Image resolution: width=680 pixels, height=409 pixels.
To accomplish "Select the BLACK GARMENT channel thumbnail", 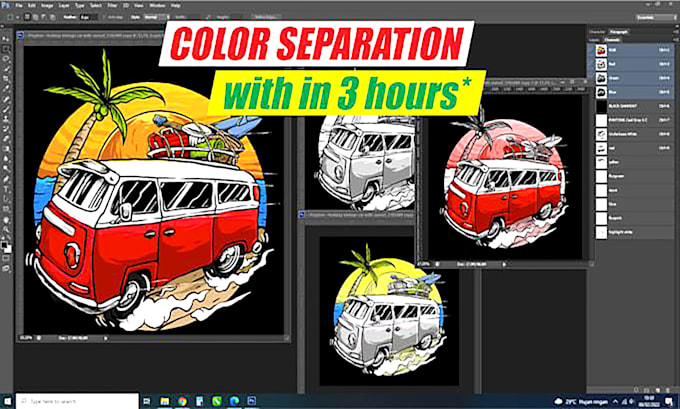I will click(x=601, y=106).
